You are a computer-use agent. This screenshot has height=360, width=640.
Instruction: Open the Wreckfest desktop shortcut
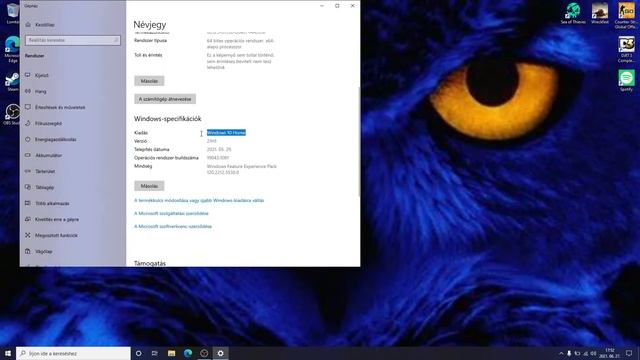point(600,13)
